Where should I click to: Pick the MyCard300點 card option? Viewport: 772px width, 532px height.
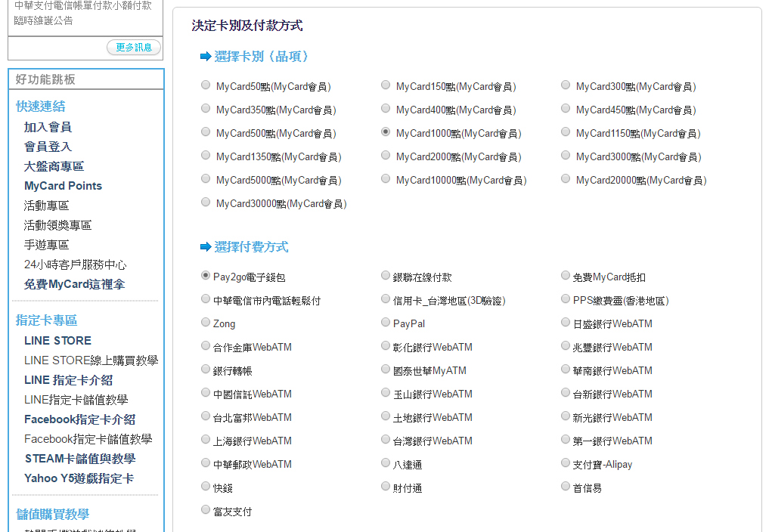pos(566,85)
